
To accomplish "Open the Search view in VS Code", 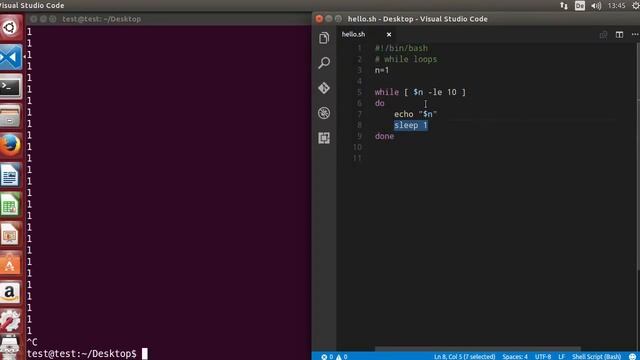I will 324,63.
